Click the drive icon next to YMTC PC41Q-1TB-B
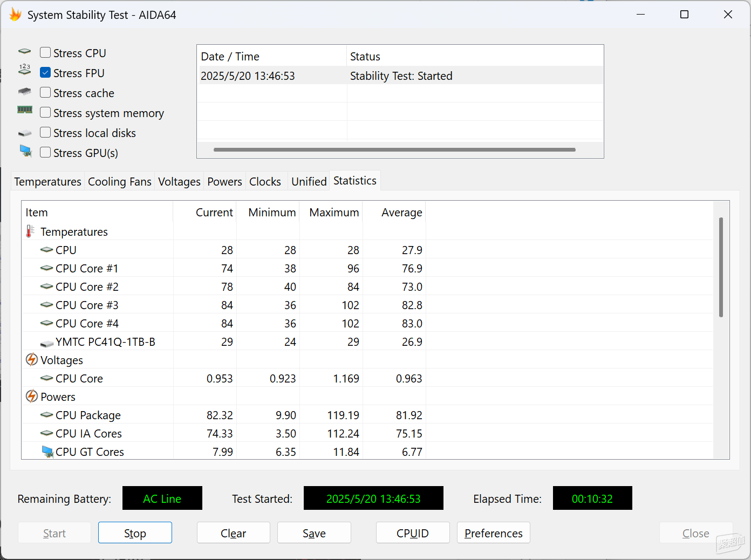Image resolution: width=751 pixels, height=560 pixels. point(47,343)
